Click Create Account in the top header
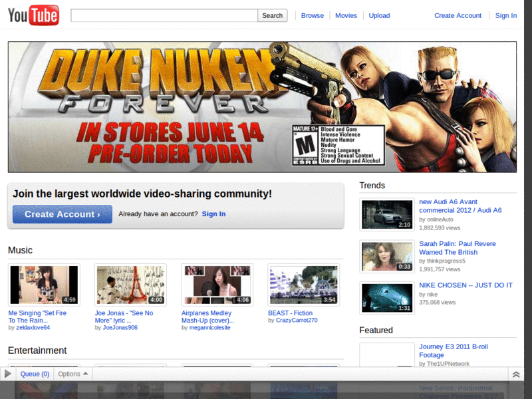This screenshot has height=399, width=532. (458, 15)
